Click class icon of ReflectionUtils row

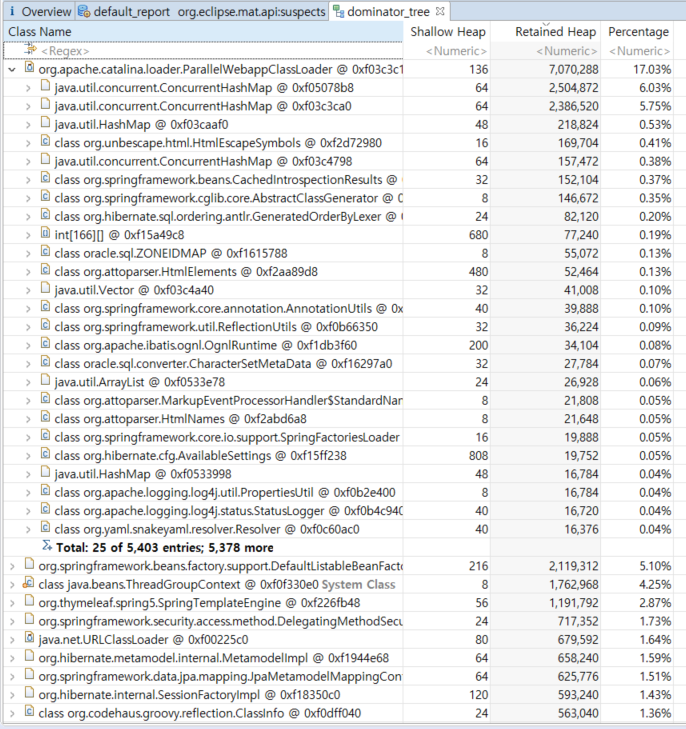tap(45, 325)
